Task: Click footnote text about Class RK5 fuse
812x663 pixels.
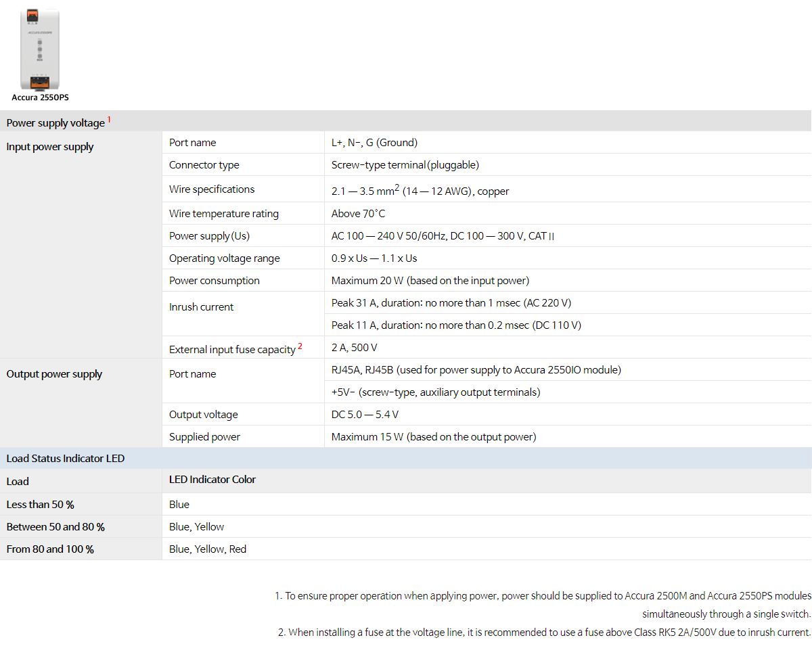Action: [x=544, y=633]
